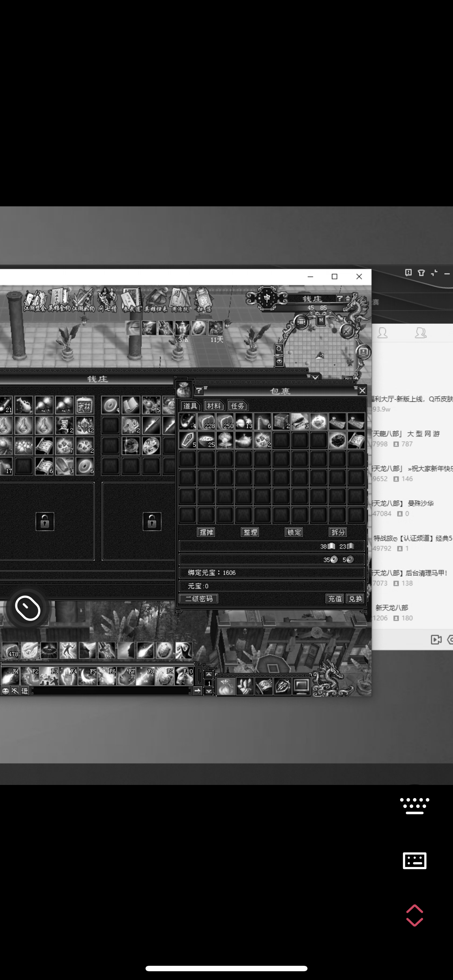Select the crystal item with count 42 in 钱庄

click(x=85, y=425)
